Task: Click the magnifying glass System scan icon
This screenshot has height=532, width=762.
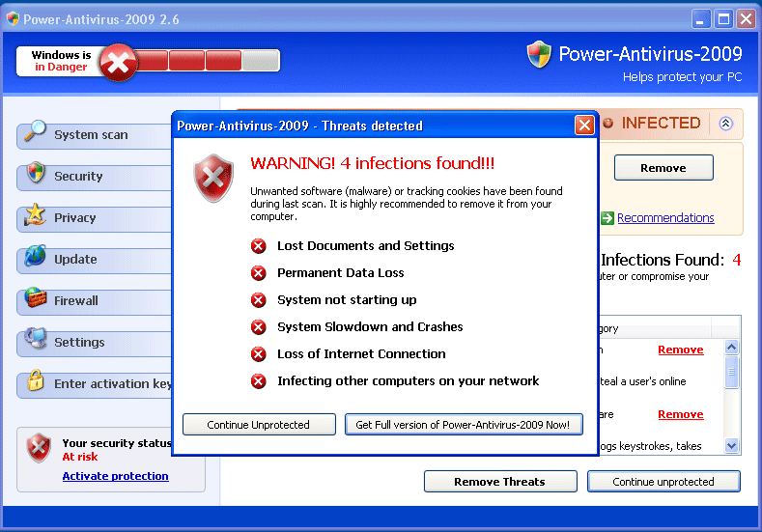Action: click(x=36, y=131)
